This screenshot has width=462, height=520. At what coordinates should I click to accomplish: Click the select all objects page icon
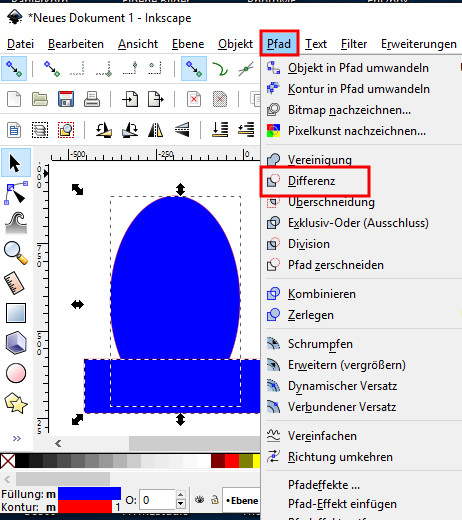tap(14, 130)
